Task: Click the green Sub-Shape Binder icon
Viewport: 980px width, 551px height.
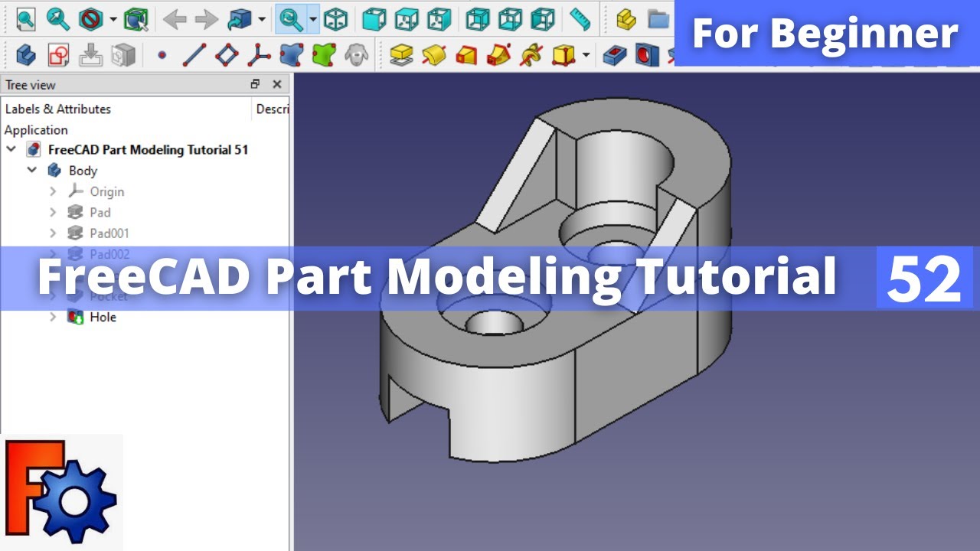Action: pos(324,54)
